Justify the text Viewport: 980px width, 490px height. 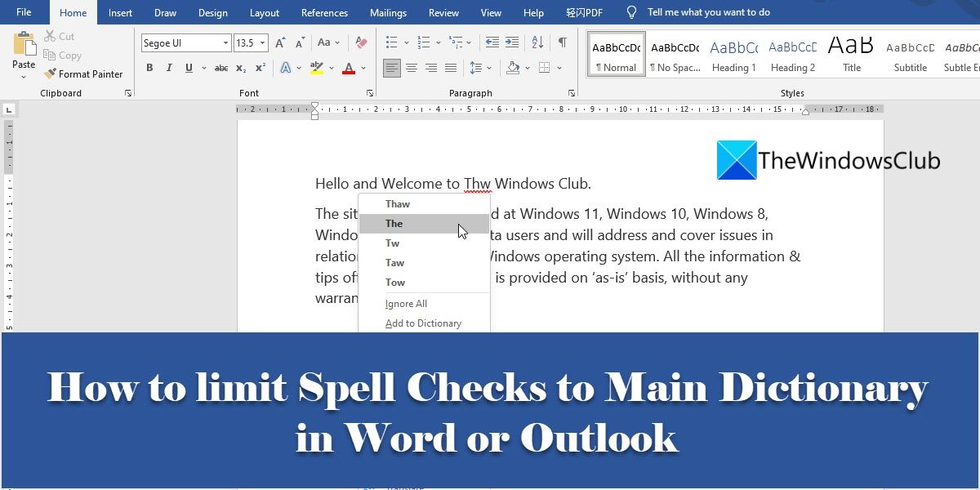(450, 69)
